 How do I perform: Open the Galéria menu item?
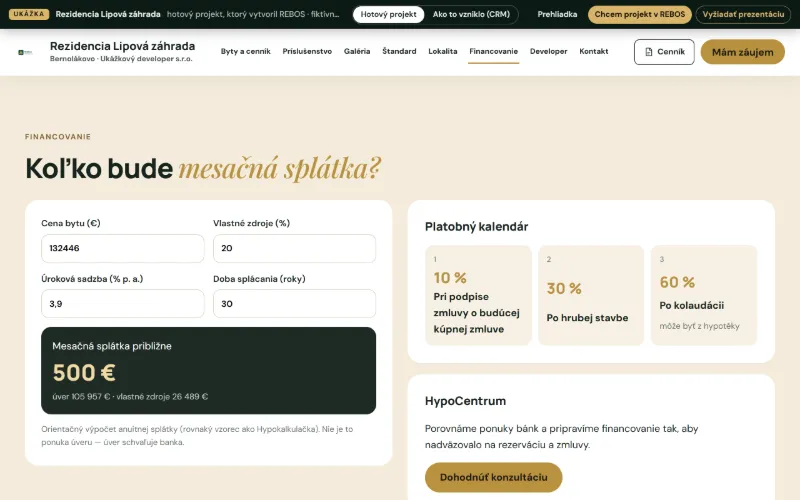point(357,52)
